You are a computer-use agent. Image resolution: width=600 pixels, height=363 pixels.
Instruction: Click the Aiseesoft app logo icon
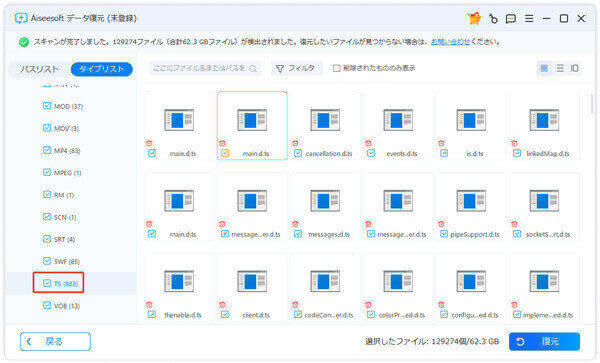tap(21, 18)
